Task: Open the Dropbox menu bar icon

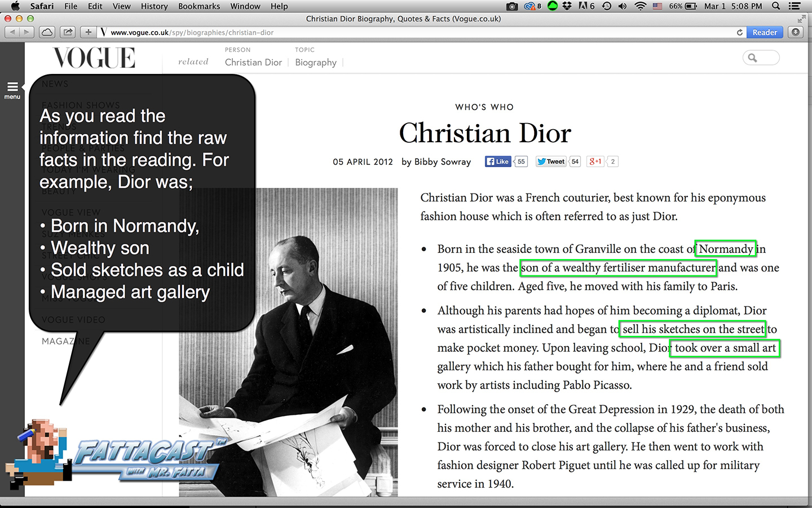Action: [x=567, y=6]
